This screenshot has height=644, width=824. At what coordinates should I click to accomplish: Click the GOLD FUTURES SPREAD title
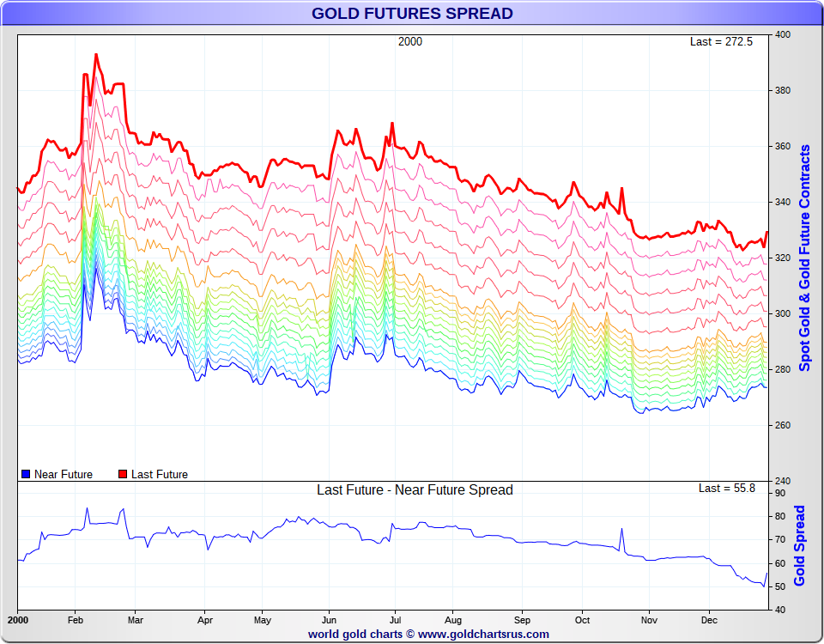412,13
